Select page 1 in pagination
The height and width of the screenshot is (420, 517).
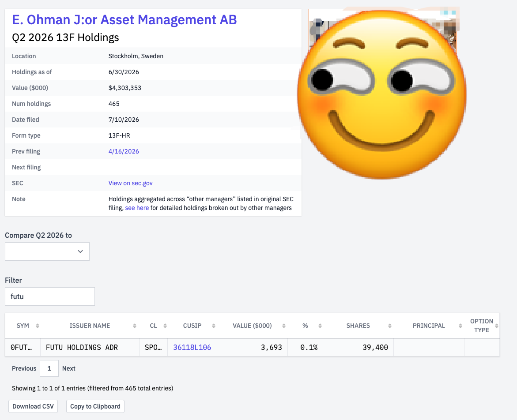coord(49,368)
